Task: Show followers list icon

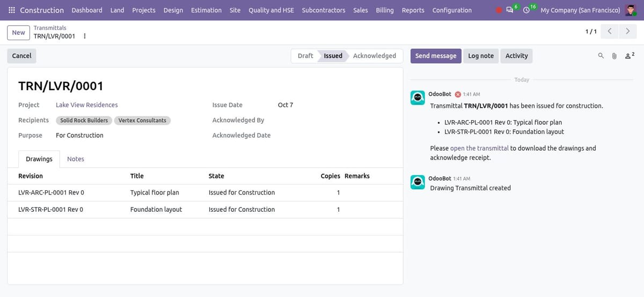Action: [630, 56]
